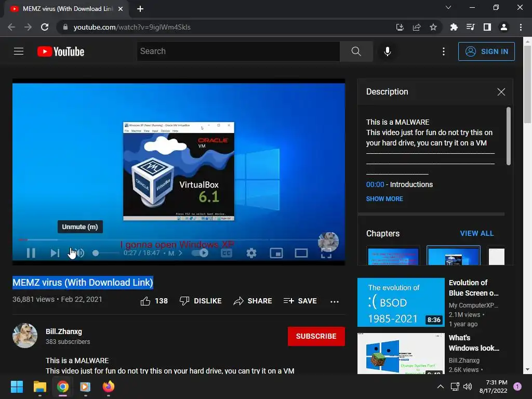Show hidden system tray icons
532x399 pixels.
440,387
